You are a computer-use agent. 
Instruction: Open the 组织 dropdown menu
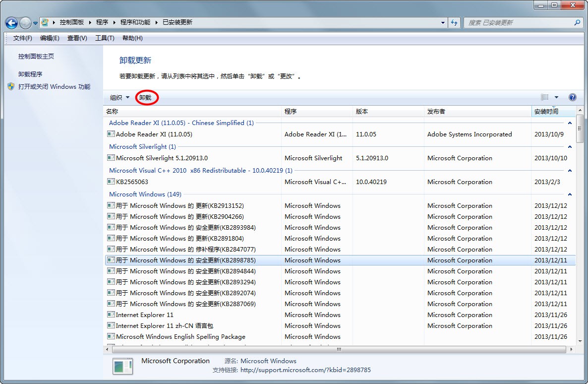point(119,98)
